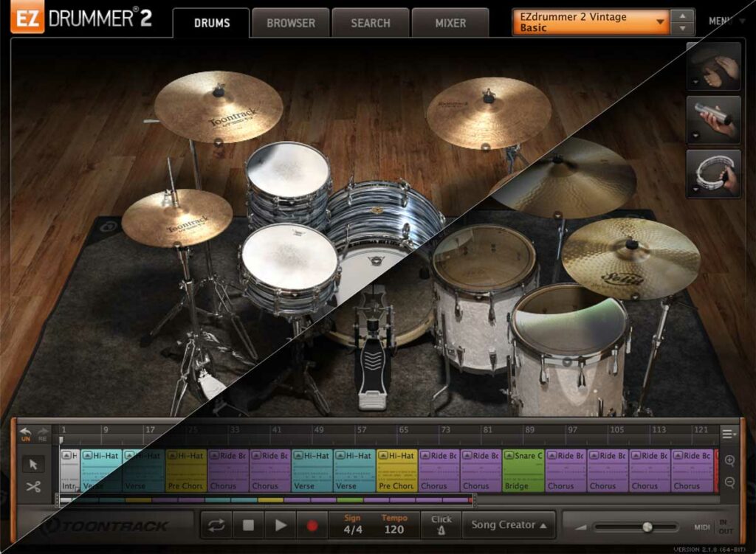Trigger the hand clap percussion thumbnail

[714, 66]
